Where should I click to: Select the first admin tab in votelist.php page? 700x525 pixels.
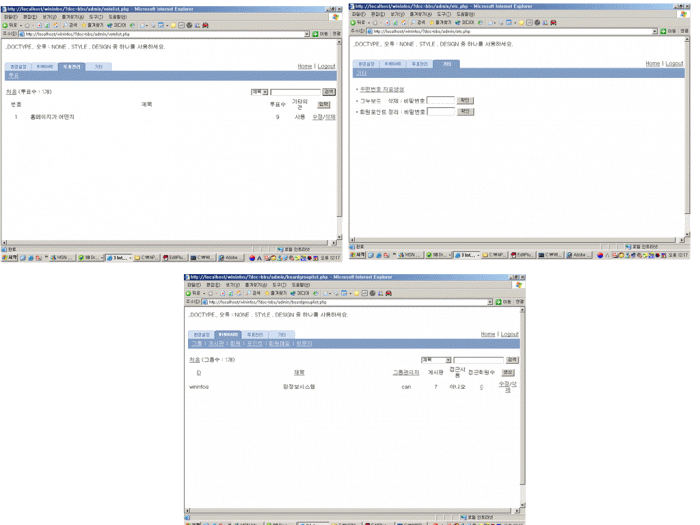coord(18,67)
